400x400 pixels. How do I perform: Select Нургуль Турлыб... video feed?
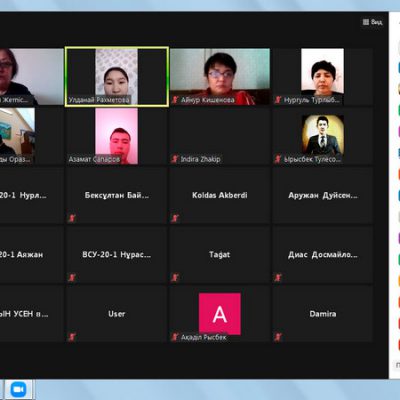click(x=322, y=77)
